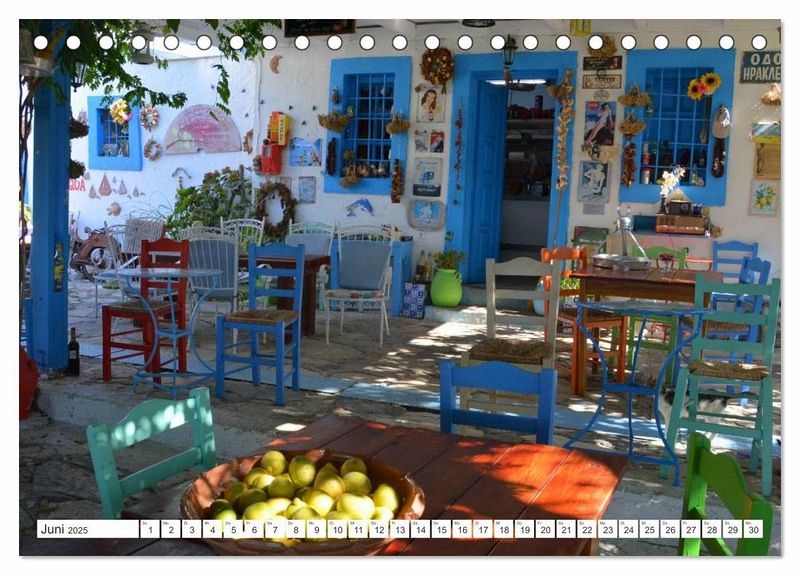
Task: Pick the last day, 30, of Juni
Action: click(754, 529)
